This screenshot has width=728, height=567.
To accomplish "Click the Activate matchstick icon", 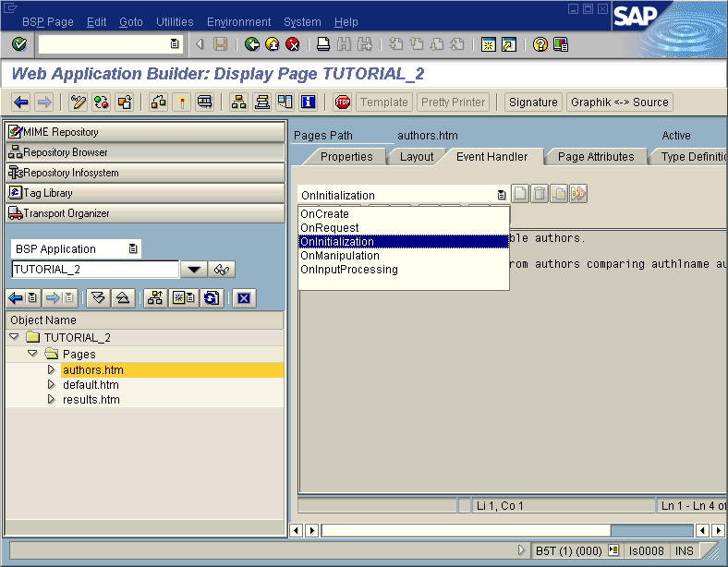I will click(182, 103).
